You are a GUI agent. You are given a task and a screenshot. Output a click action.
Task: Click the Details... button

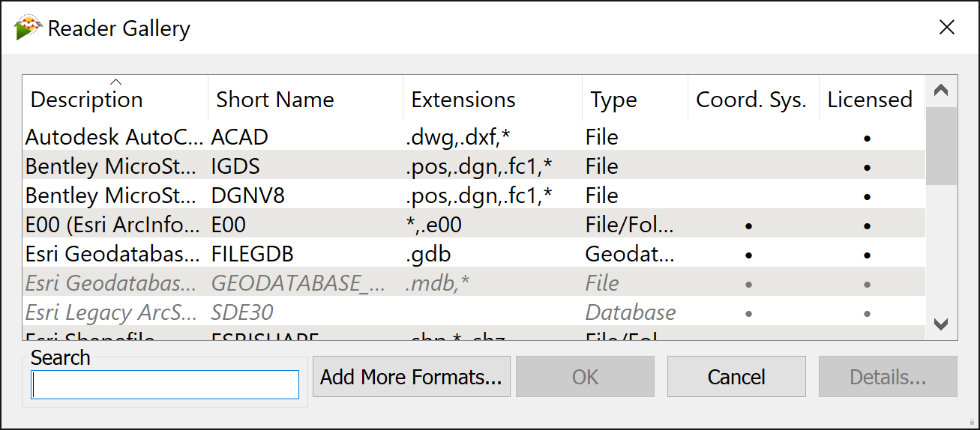click(888, 376)
